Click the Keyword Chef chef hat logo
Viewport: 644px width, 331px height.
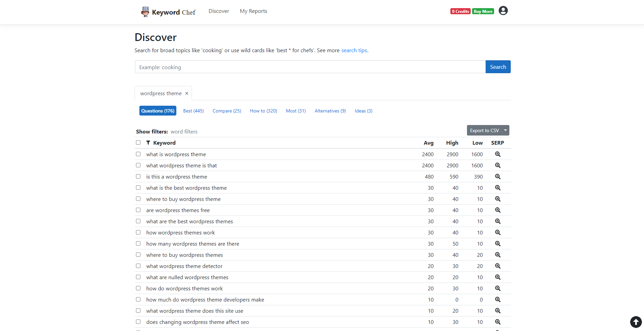pyautogui.click(x=145, y=11)
